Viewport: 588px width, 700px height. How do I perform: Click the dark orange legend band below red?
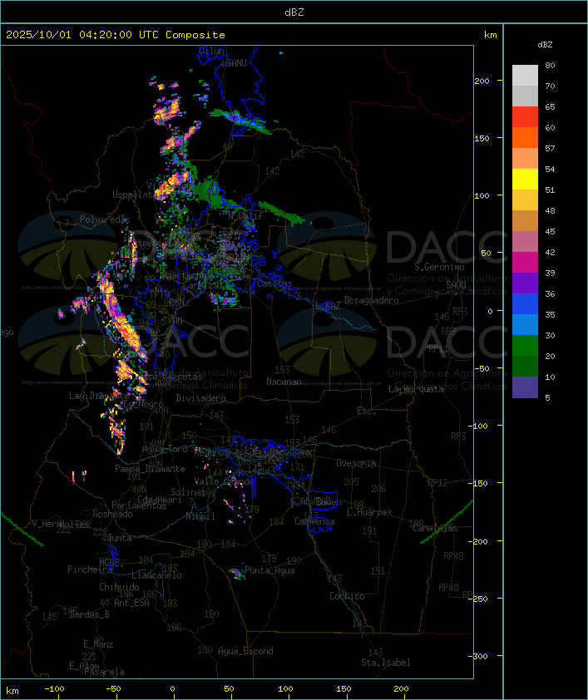point(525,137)
